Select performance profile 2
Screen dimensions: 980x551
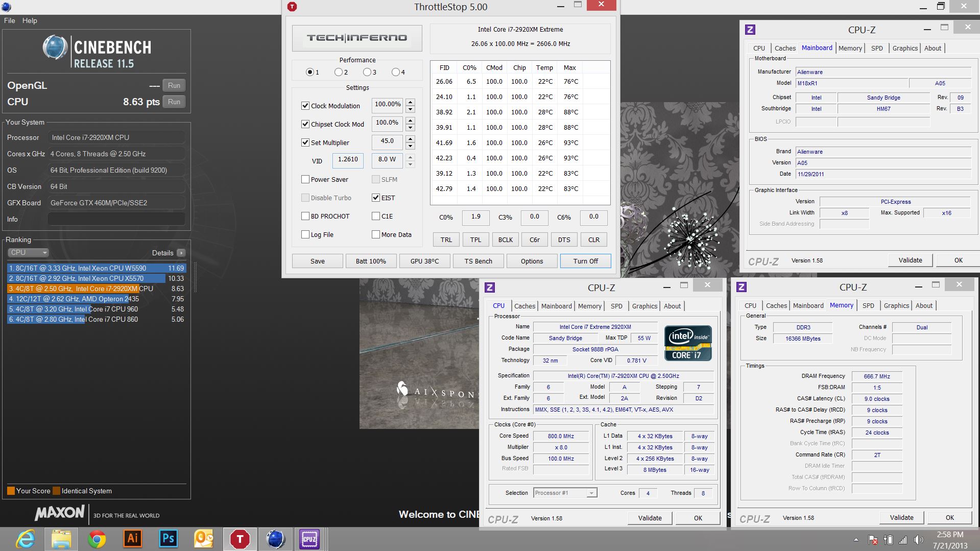[338, 72]
